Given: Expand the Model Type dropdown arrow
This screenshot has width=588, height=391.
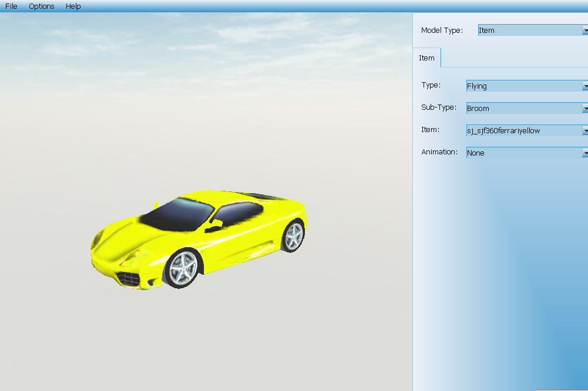Looking at the screenshot, I should tap(584, 31).
